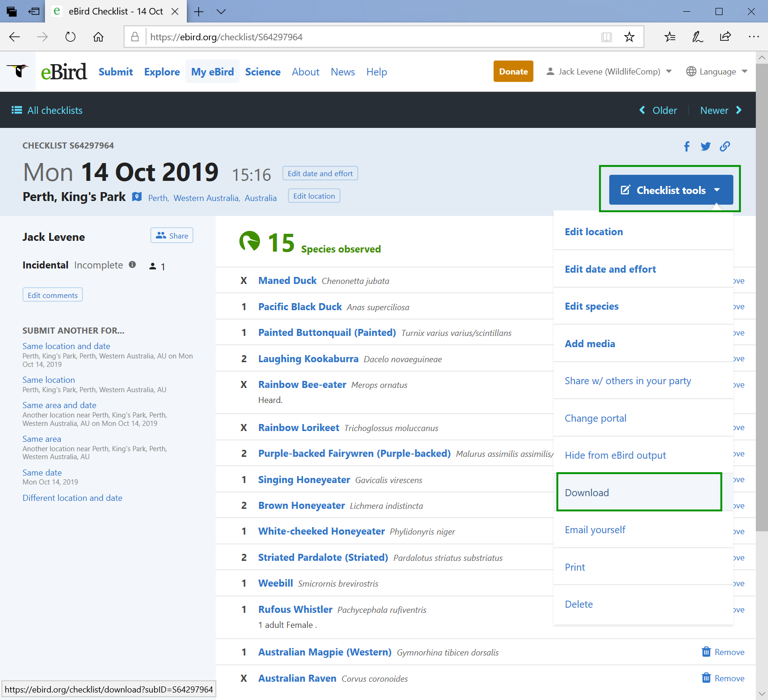Click the Perth King's Park location marker icon
This screenshot has height=700, width=768.
point(137,197)
